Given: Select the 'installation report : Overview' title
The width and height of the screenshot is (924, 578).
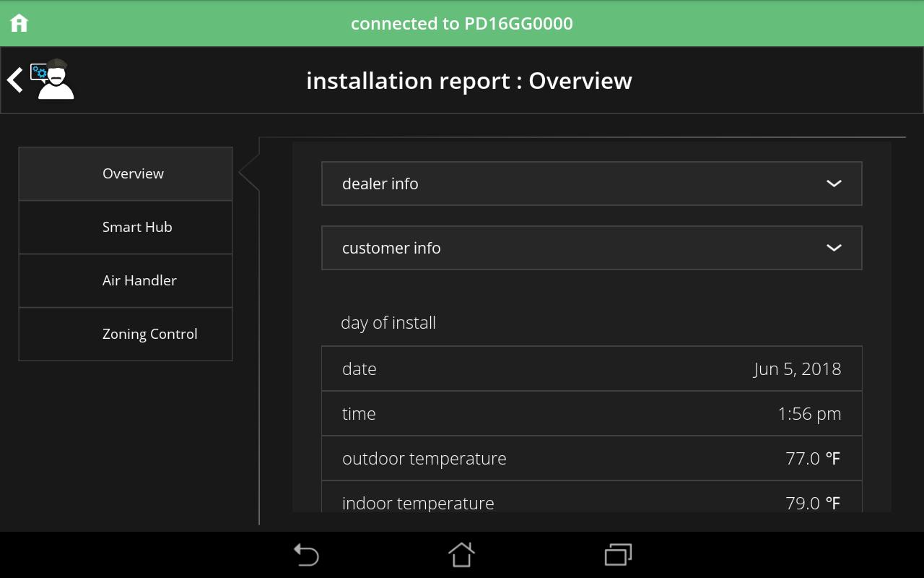Looking at the screenshot, I should click(x=469, y=81).
